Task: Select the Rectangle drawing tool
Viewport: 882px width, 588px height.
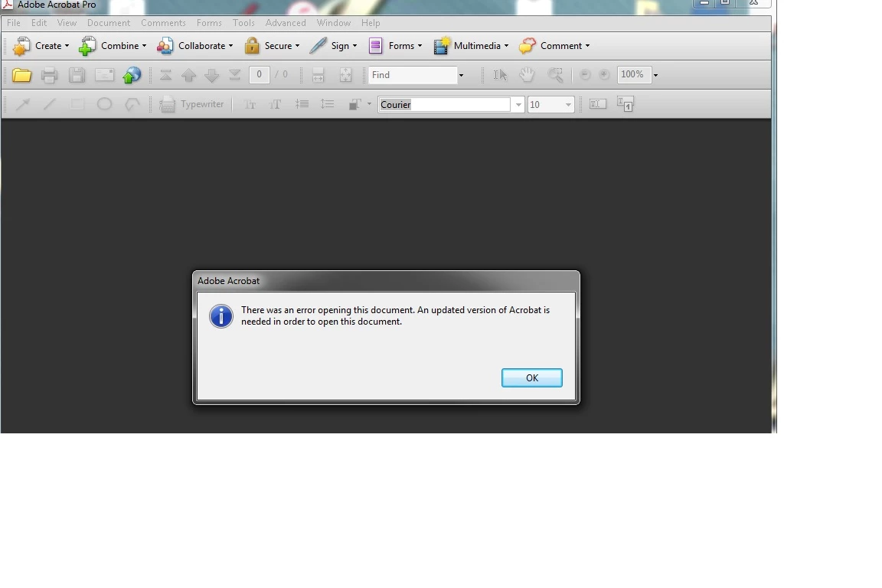Action: click(77, 104)
